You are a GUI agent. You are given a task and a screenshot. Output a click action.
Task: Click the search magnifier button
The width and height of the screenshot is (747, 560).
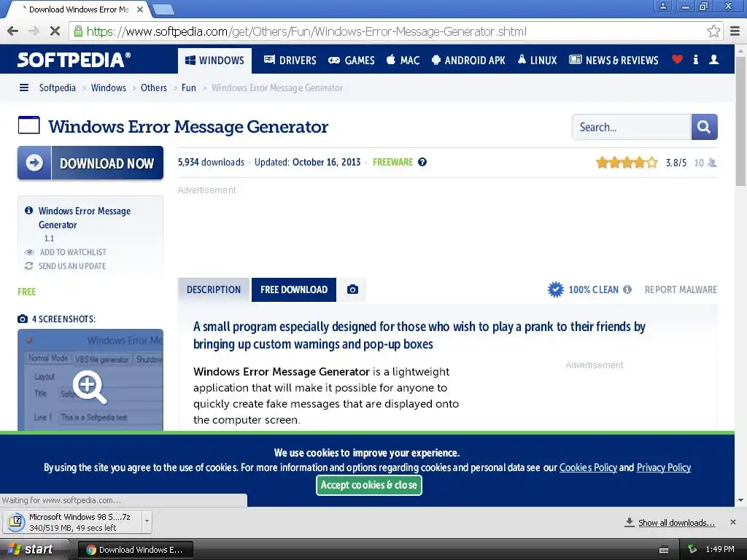tap(704, 127)
